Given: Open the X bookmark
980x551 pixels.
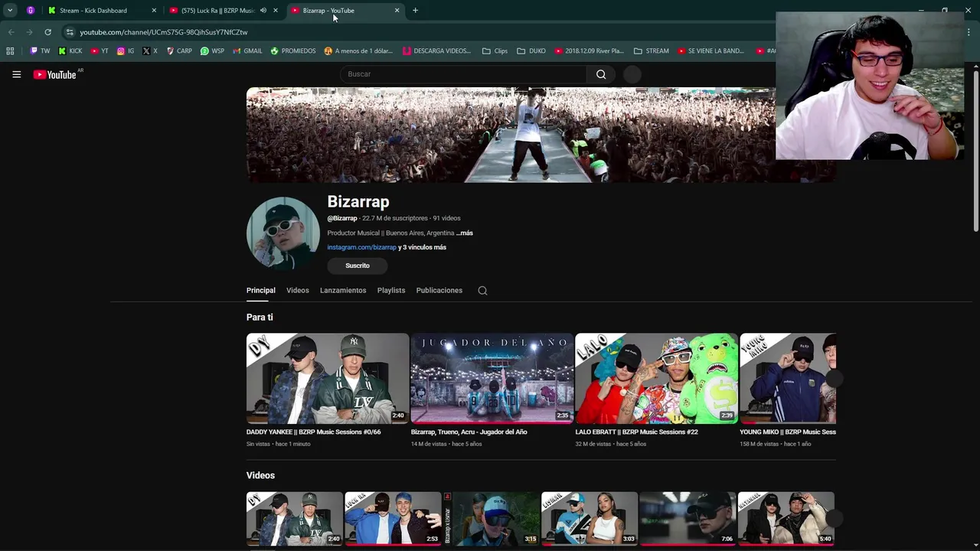Looking at the screenshot, I should click(x=150, y=51).
